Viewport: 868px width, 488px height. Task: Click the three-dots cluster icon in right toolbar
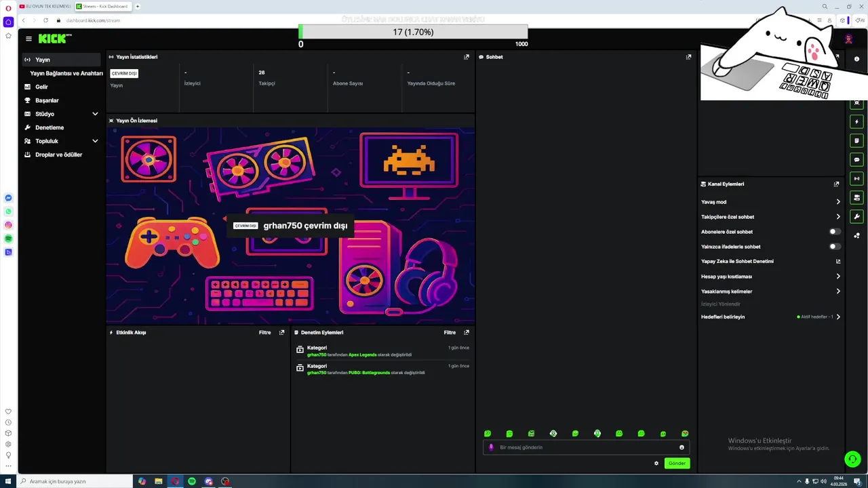pyautogui.click(x=856, y=236)
